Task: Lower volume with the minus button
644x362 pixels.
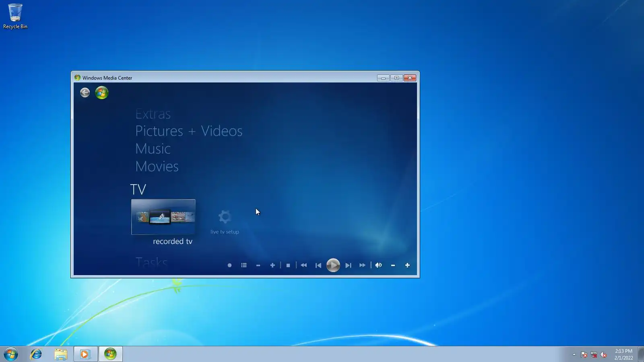Action: click(393, 265)
